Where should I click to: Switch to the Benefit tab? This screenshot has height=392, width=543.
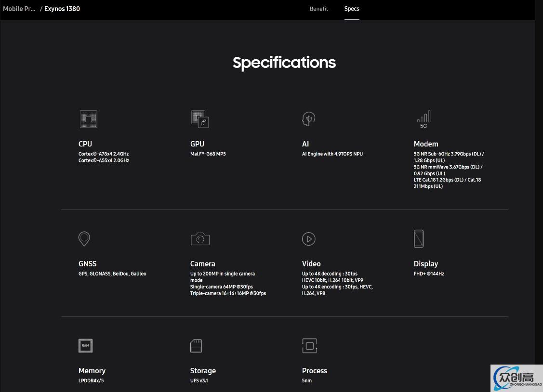point(319,9)
